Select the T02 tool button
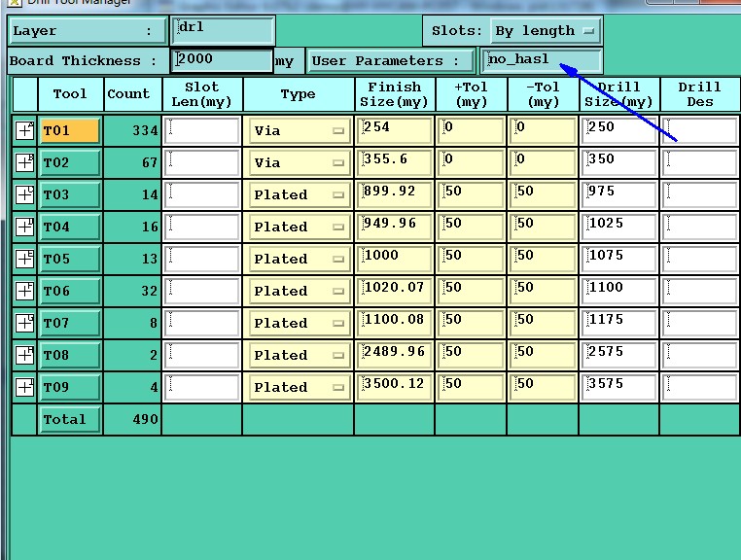Image resolution: width=741 pixels, height=560 pixels. (69, 162)
